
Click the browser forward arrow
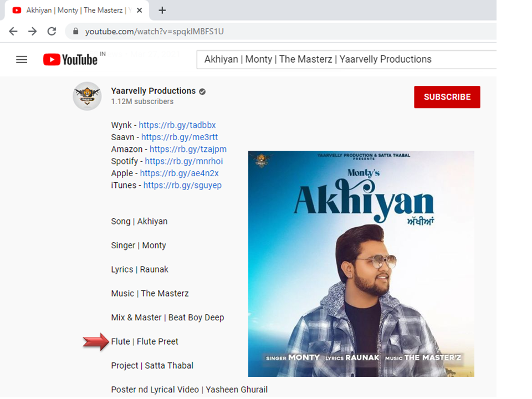pyautogui.click(x=33, y=32)
